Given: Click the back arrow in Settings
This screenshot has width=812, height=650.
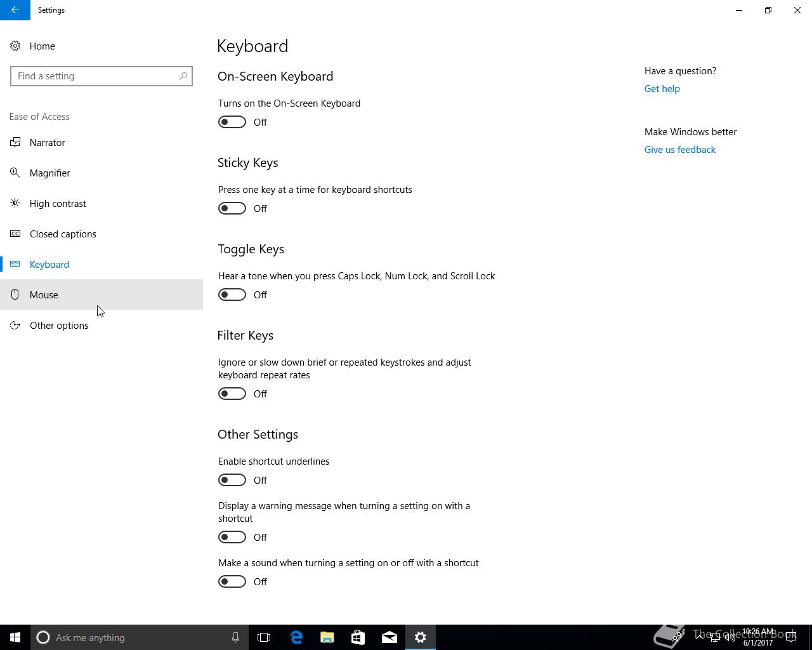Looking at the screenshot, I should (15, 10).
